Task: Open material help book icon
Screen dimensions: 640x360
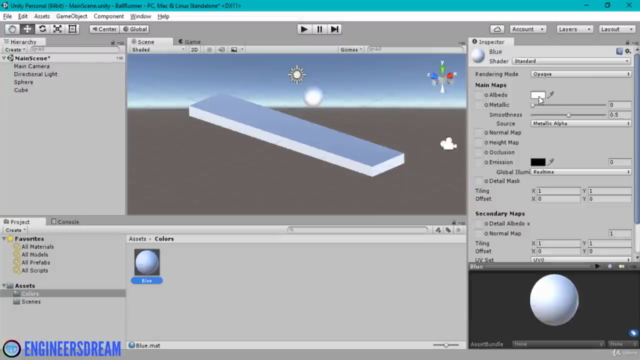Action: pos(619,51)
